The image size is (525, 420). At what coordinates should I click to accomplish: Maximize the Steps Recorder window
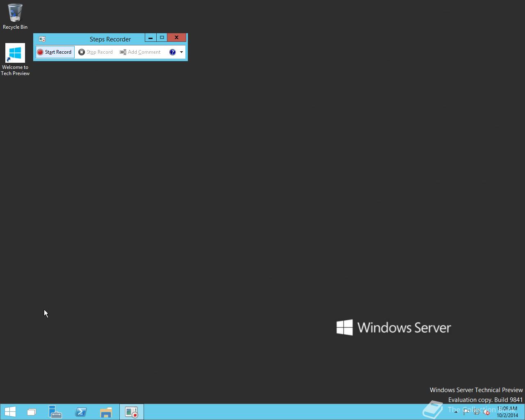(162, 38)
